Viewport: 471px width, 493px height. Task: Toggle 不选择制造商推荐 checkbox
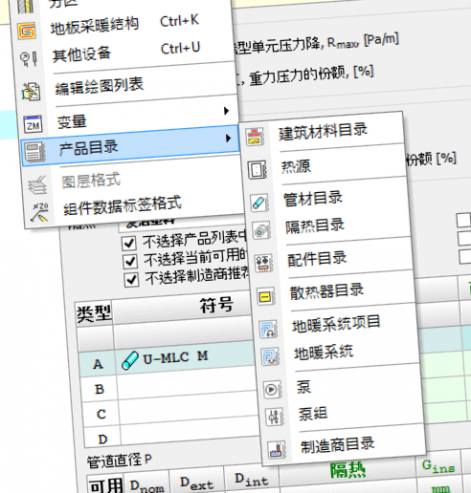coord(131,280)
